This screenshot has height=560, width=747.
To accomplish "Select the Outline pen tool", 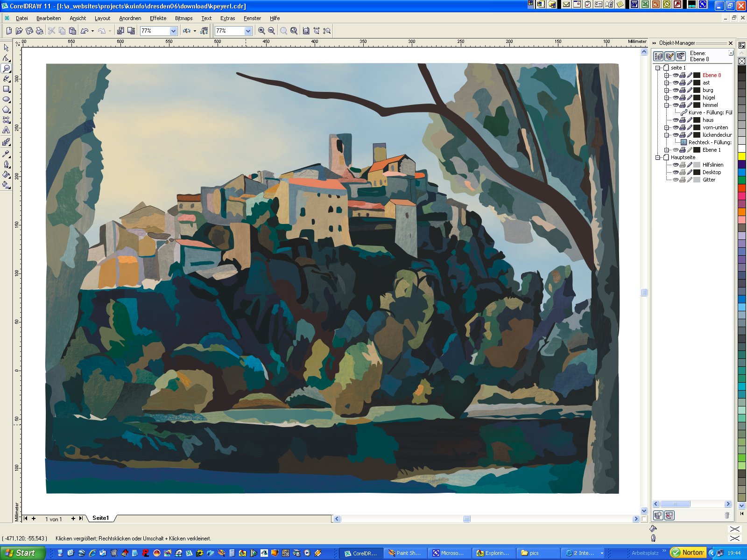I will pyautogui.click(x=6, y=164).
